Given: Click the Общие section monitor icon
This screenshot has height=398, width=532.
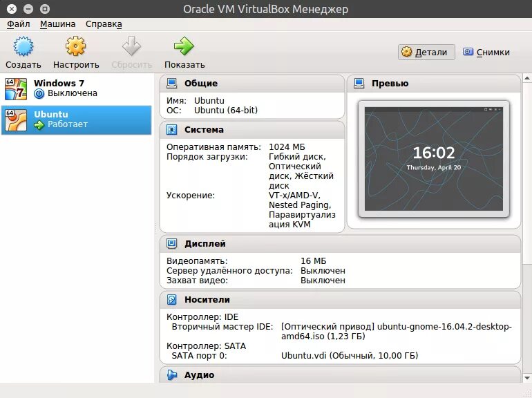Looking at the screenshot, I should tap(172, 83).
